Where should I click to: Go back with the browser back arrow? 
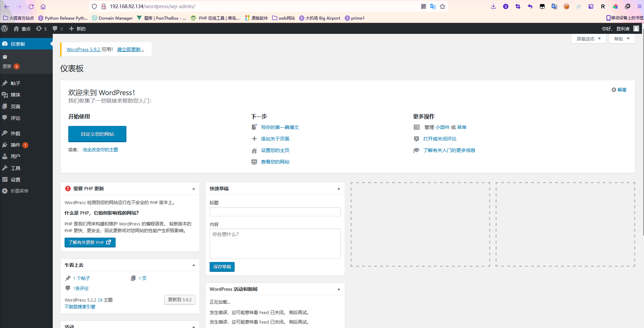(x=7, y=6)
